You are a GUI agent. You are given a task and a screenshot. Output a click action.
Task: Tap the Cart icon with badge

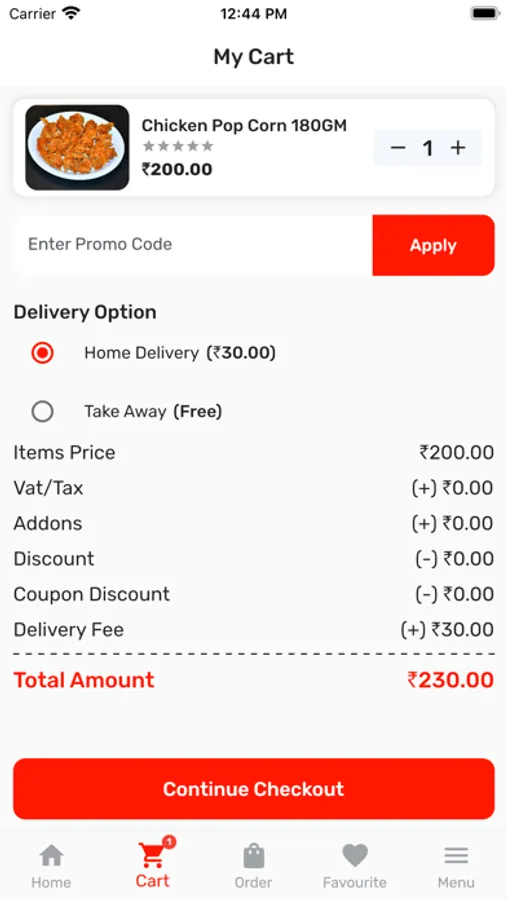[x=152, y=855]
